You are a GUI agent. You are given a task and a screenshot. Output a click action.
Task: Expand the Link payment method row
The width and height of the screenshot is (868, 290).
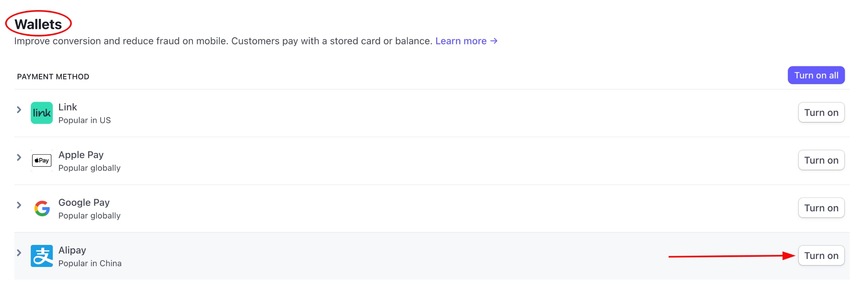point(19,110)
